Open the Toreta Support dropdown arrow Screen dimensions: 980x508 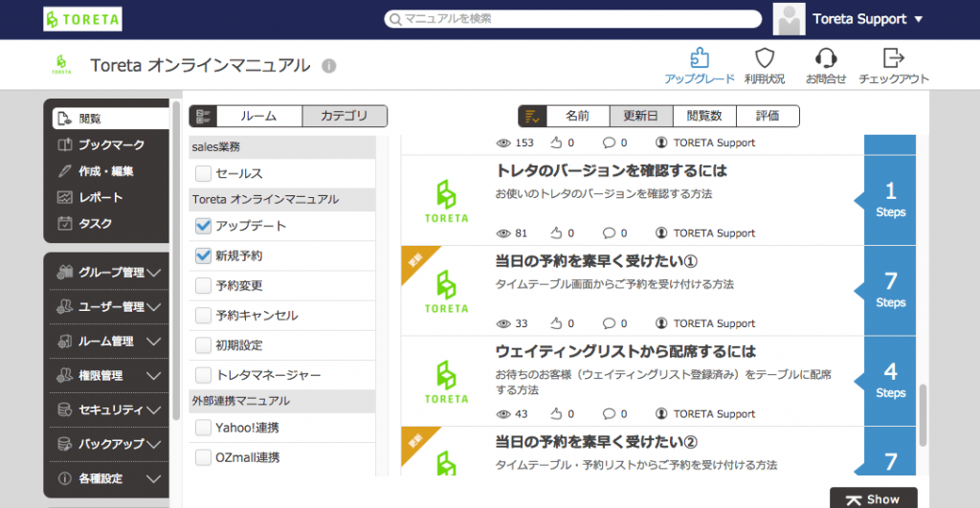[918, 19]
